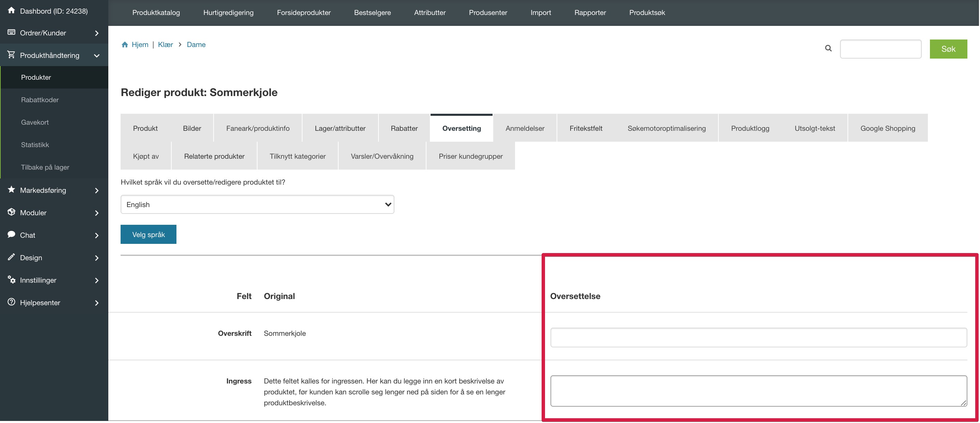Click the Dashbord home icon

(x=12, y=11)
